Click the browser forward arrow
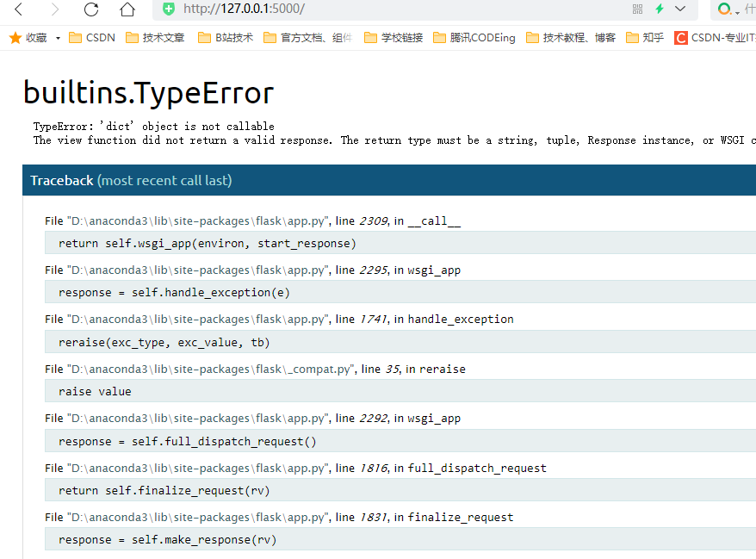The image size is (756, 559). pos(55,9)
